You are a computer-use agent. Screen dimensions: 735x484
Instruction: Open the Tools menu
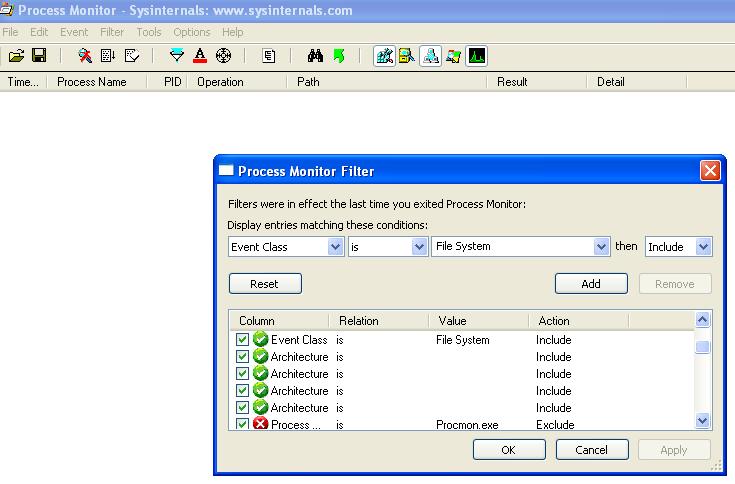149,32
